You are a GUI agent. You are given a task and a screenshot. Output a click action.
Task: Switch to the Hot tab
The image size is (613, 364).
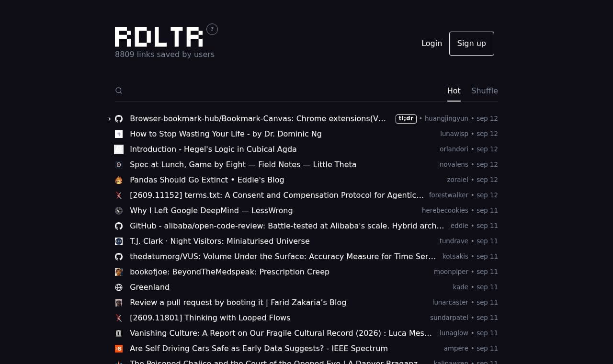point(454,91)
